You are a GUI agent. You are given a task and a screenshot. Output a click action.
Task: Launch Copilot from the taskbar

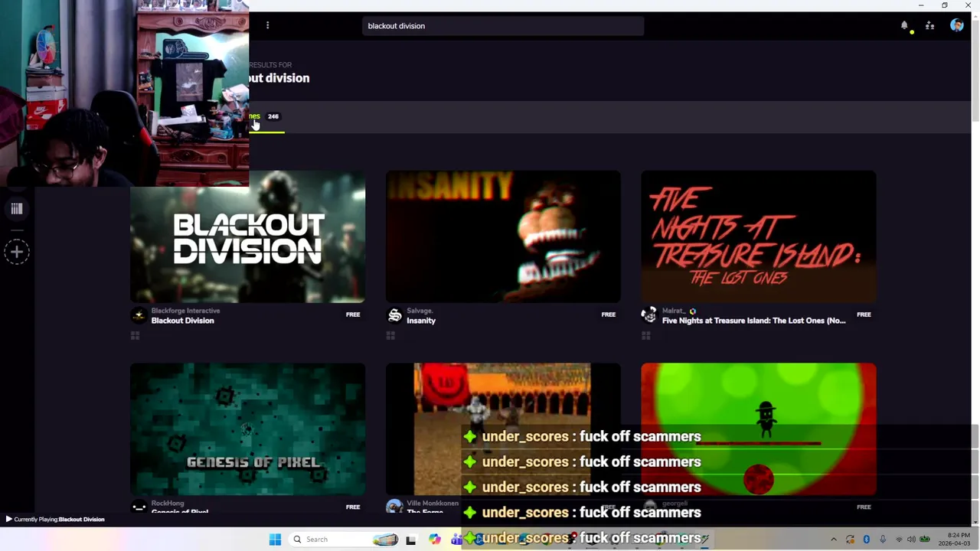[x=435, y=540]
